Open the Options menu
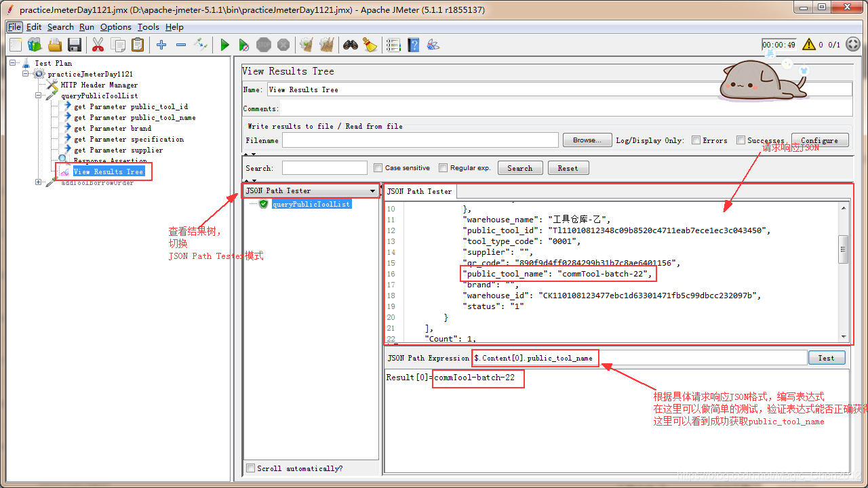Viewport: 868px width, 488px height. tap(116, 27)
